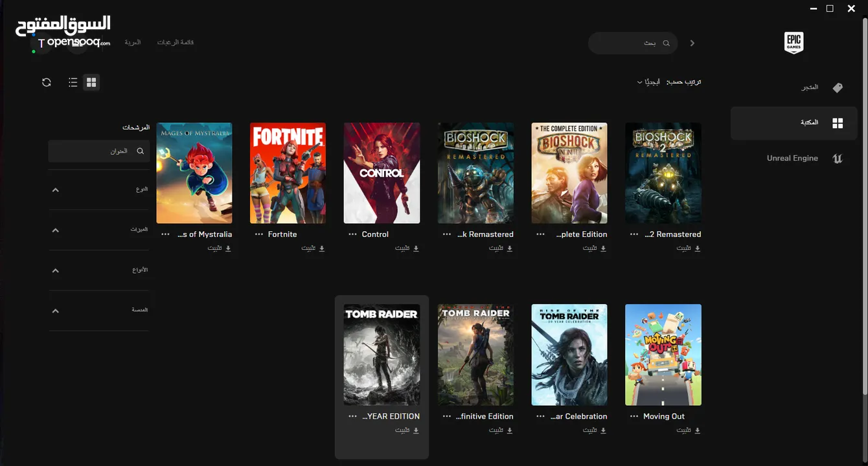Viewport: 868px width, 466px height.
Task: Click the '...YEAR EDITION' title text
Action: (391, 416)
